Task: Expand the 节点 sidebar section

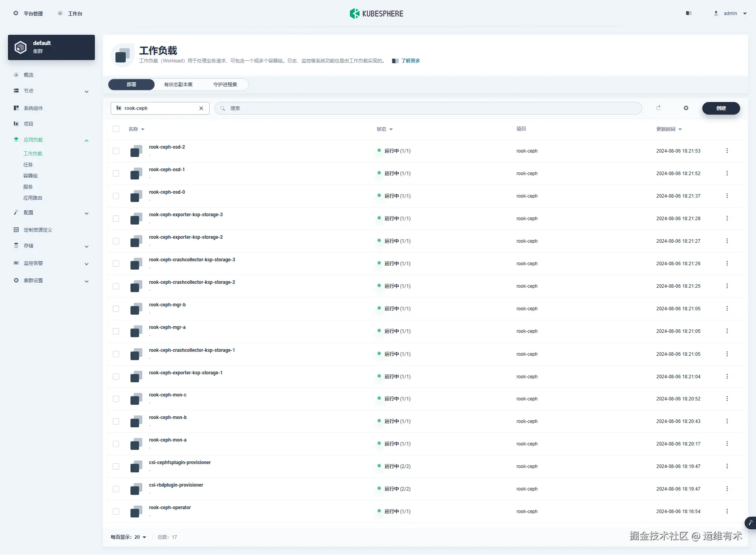Action: (x=51, y=91)
